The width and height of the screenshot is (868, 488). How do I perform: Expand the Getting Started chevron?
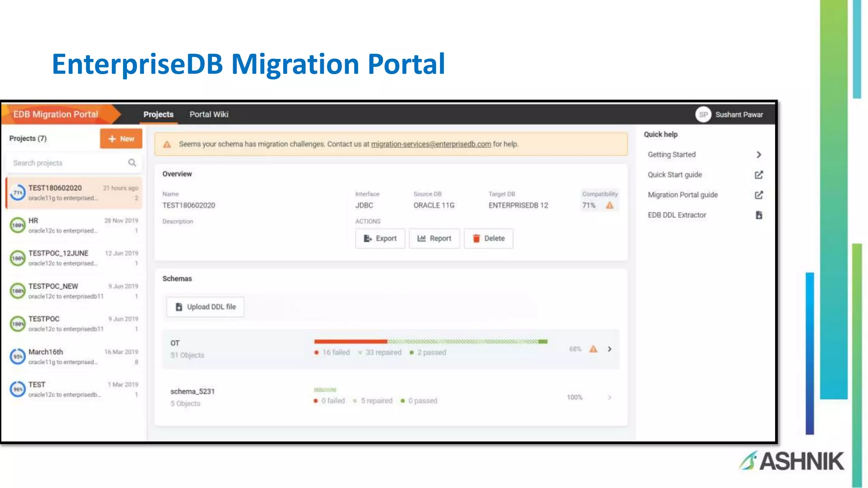[x=759, y=155]
